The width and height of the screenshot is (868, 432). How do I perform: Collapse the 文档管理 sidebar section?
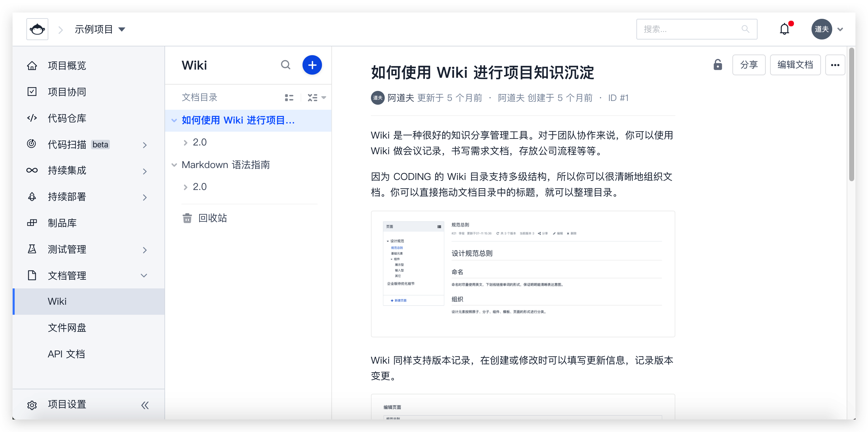(x=144, y=276)
